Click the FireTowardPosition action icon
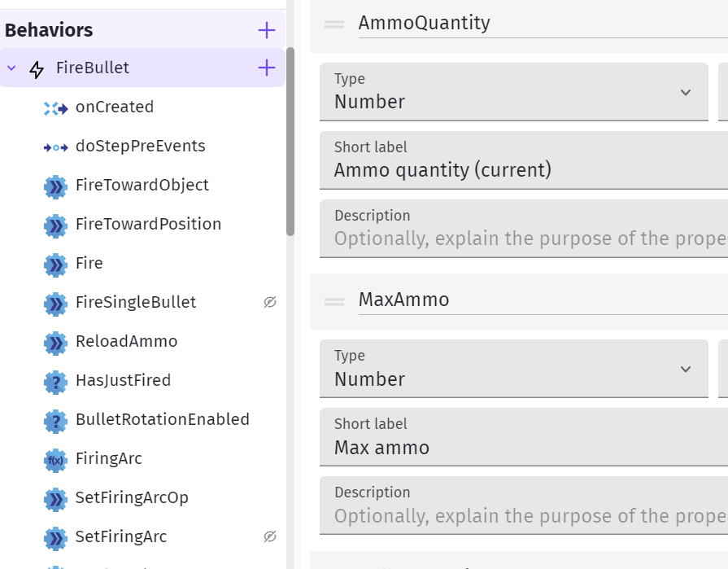 (55, 225)
